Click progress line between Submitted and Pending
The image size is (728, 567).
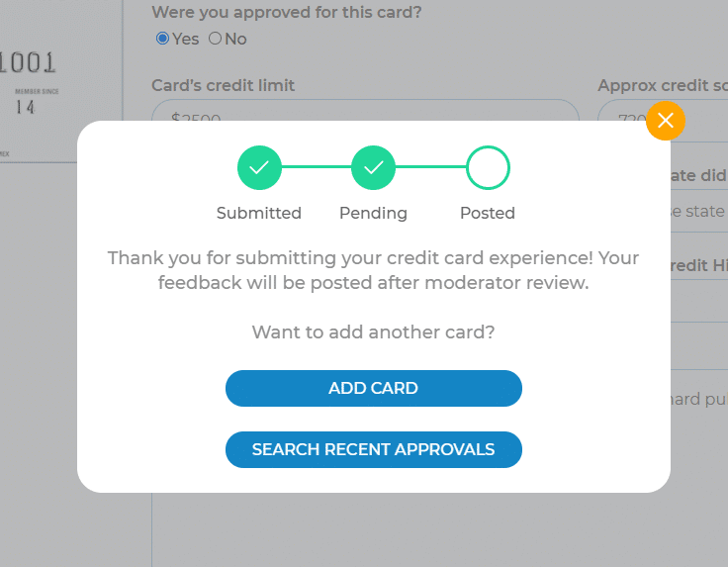(317, 168)
